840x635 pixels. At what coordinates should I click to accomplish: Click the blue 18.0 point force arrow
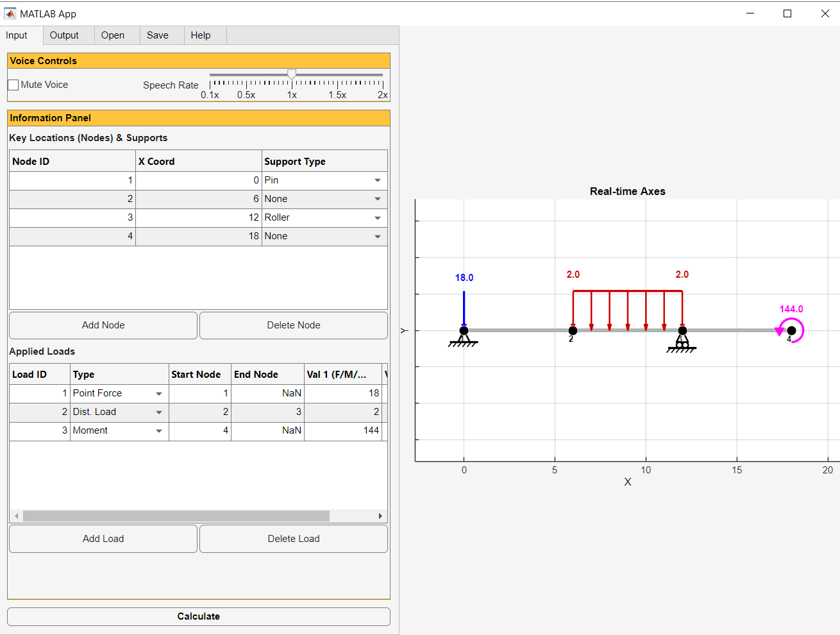[464, 309]
